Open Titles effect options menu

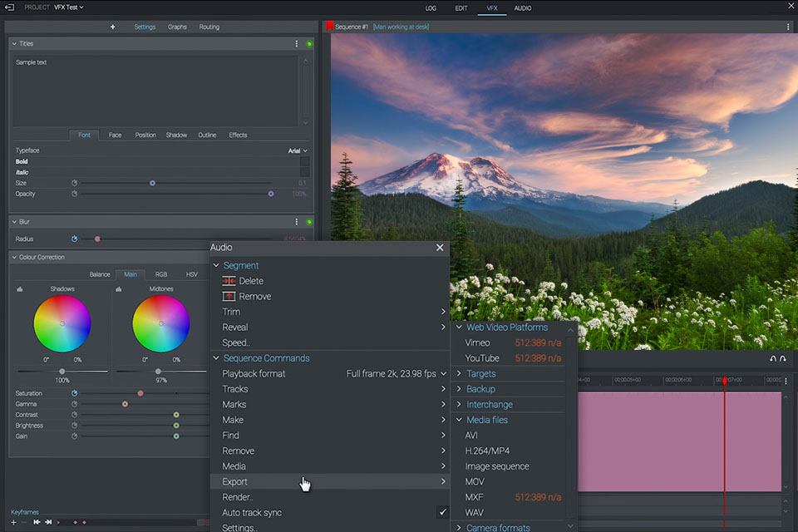click(296, 44)
